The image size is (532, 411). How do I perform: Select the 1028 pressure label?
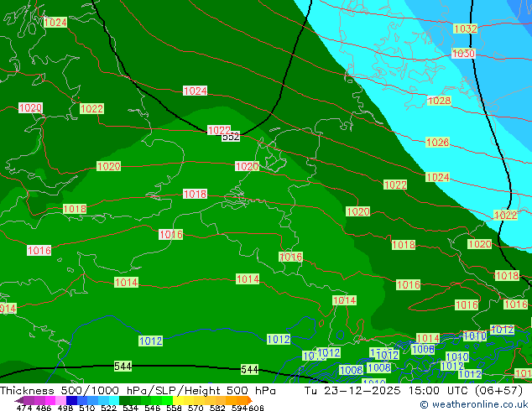(439, 101)
